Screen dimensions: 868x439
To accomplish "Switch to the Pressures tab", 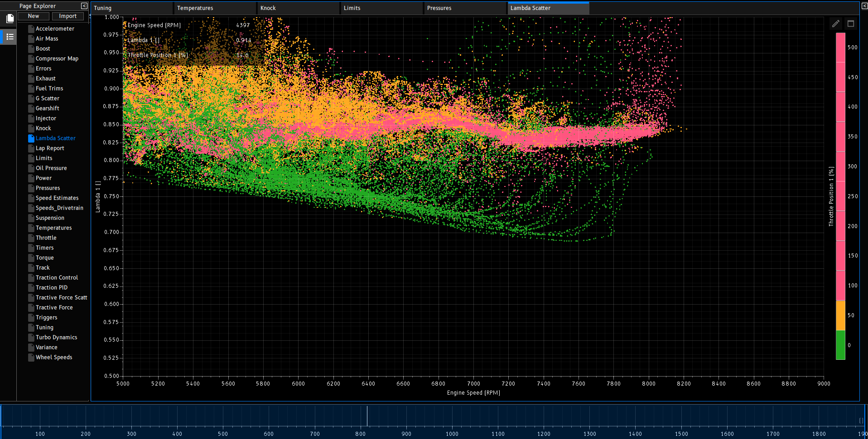I will point(466,8).
